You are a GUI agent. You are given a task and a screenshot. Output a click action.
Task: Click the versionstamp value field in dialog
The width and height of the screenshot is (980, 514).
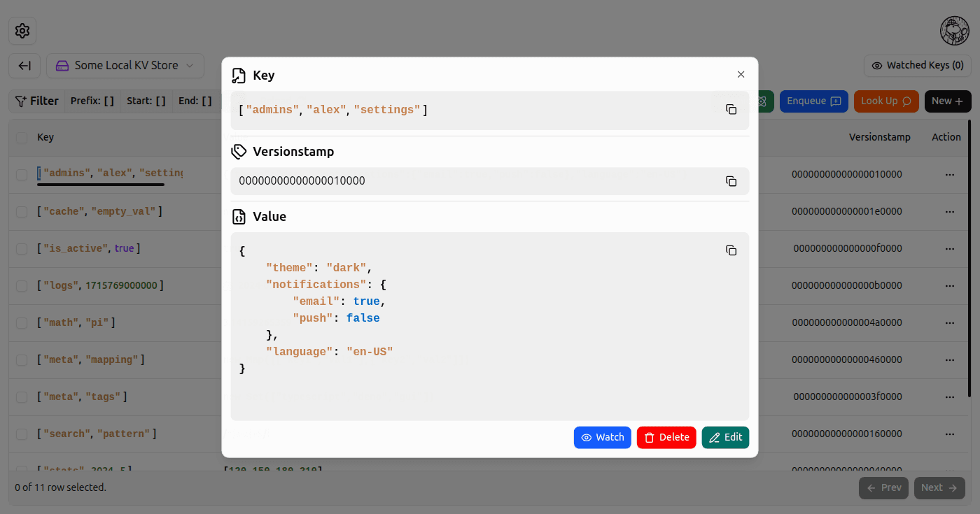click(490, 181)
